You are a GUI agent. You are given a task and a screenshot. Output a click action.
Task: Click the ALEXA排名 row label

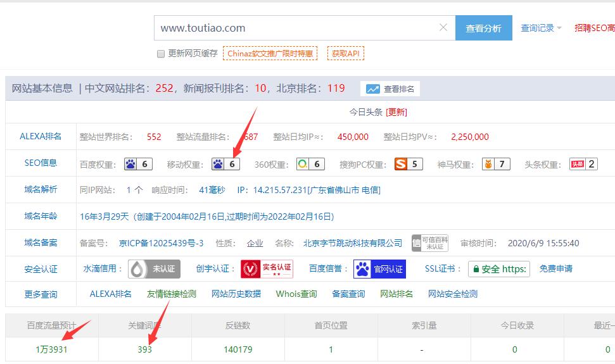pos(41,136)
